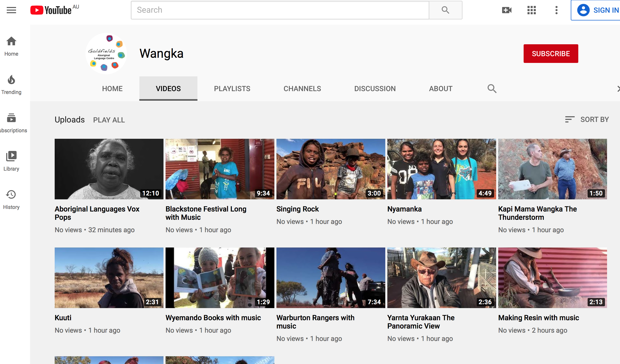Open the Wyemando Books thumbnail
This screenshot has height=364, width=620.
click(220, 278)
